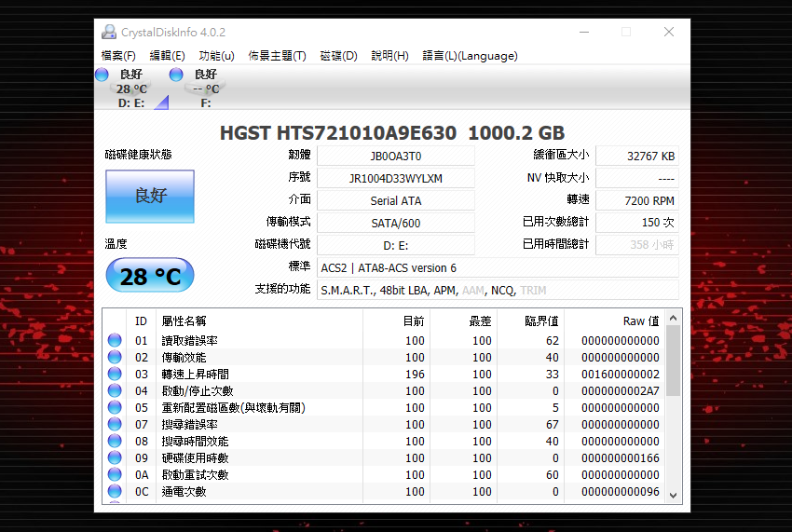The width and height of the screenshot is (792, 532).
Task: Click the status orb for attribute 08 搜尋時間效能
Action: pyautogui.click(x=115, y=441)
